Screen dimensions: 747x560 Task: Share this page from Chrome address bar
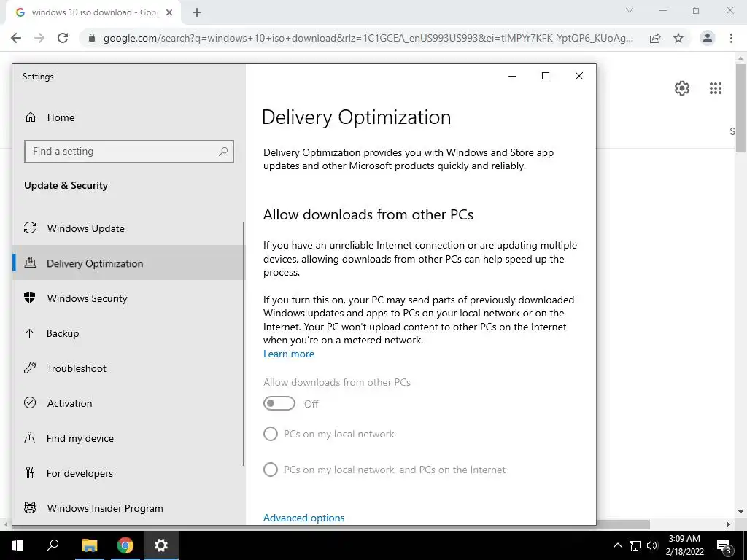point(656,38)
